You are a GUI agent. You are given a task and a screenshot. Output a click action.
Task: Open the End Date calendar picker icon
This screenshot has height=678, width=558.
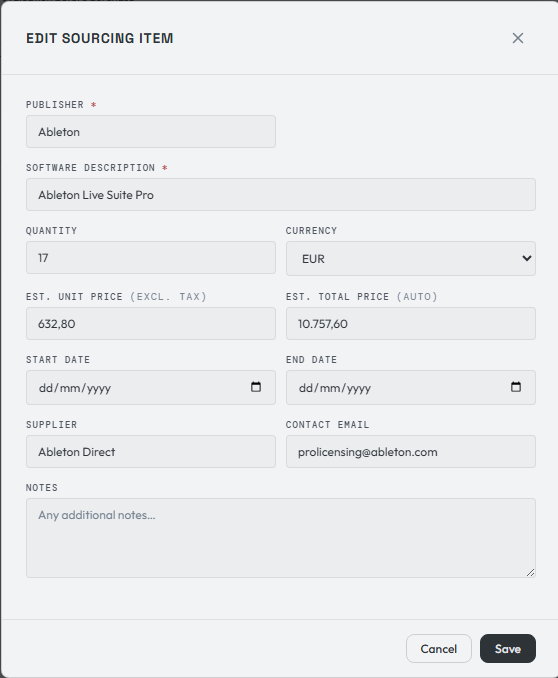pos(516,387)
